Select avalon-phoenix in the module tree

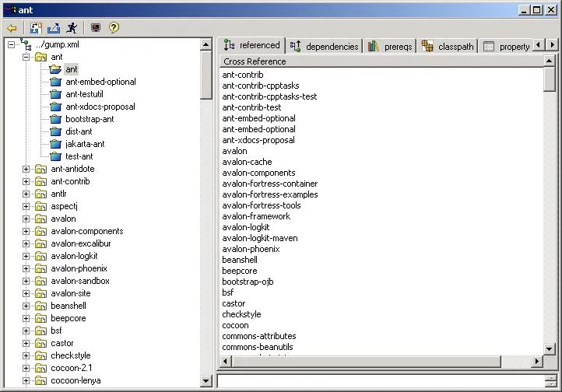79,268
